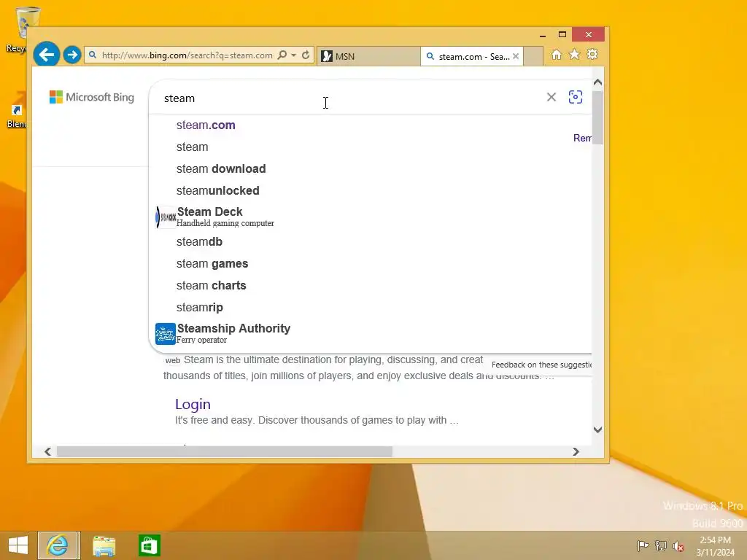Open the Internet Explorer Home icon
Viewport: 747px width, 560px height.
point(557,54)
